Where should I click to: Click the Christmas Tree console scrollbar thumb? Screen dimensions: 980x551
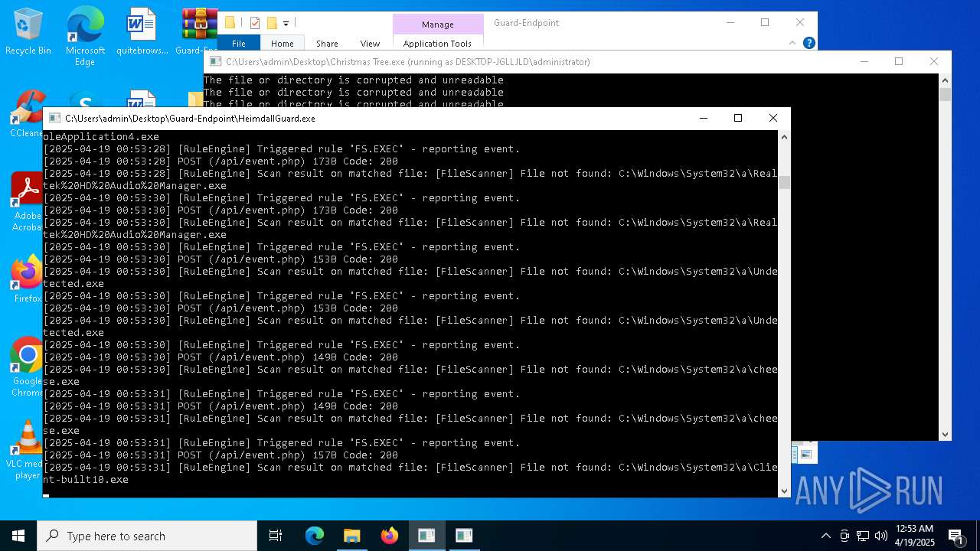[x=945, y=94]
